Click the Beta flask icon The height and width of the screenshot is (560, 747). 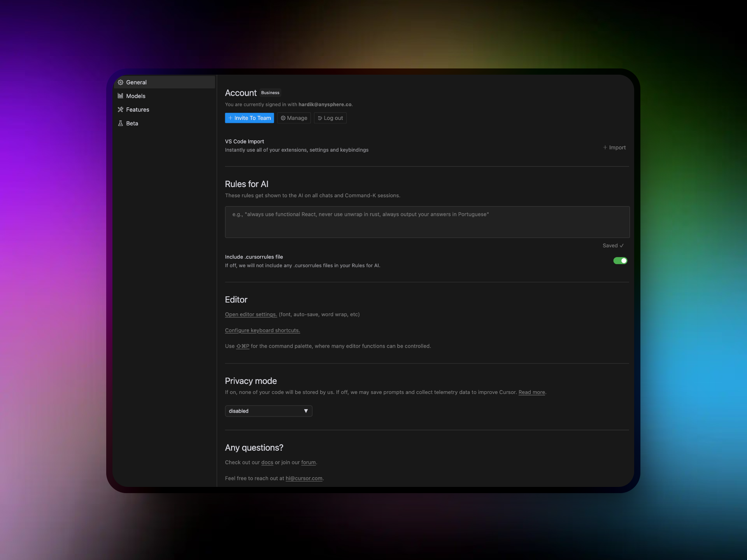[121, 123]
